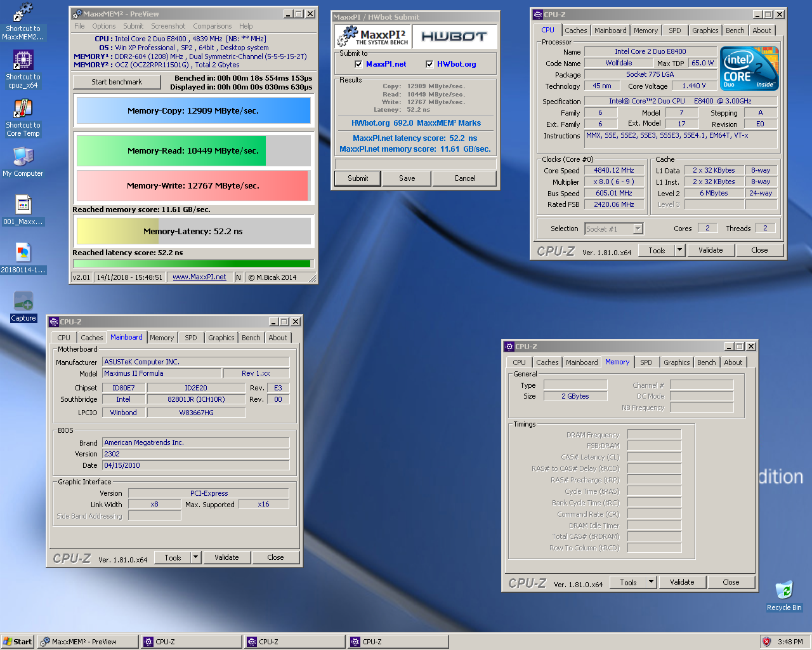This screenshot has width=812, height=650.
Task: Switch to Caches tab in CPU-Z CPU window
Action: [576, 30]
